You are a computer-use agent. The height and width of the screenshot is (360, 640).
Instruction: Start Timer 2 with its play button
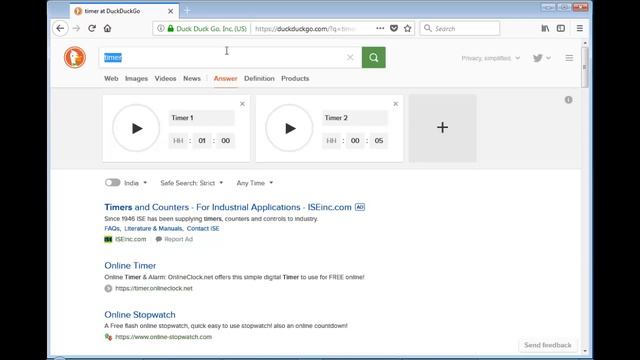tap(289, 128)
